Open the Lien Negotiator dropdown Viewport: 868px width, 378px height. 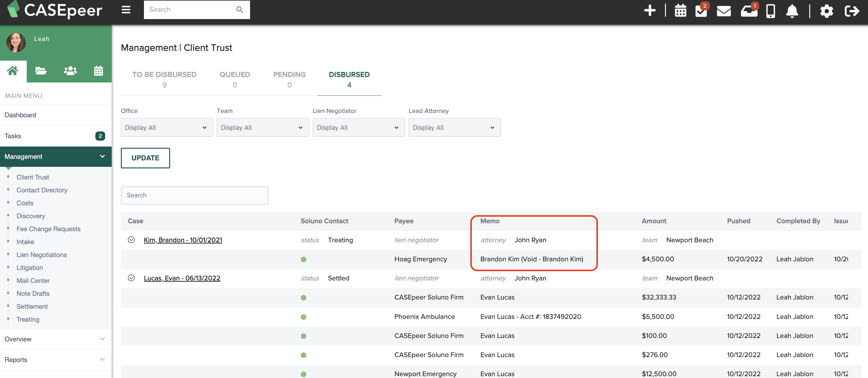click(359, 127)
